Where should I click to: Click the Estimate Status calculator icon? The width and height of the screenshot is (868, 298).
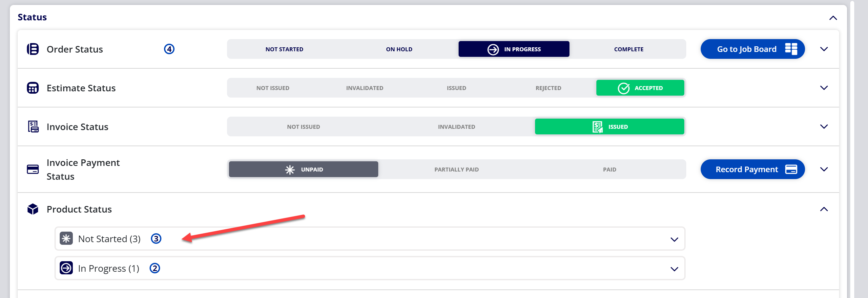[x=33, y=88]
